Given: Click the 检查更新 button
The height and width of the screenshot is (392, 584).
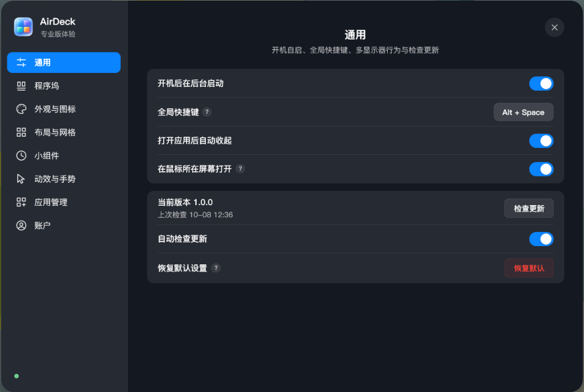Looking at the screenshot, I should pos(529,209).
